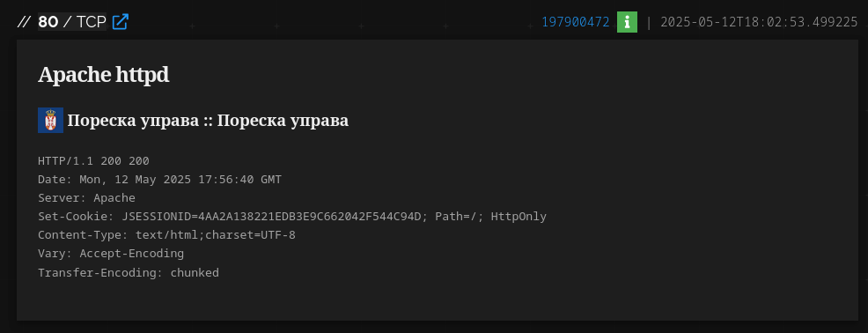
Task: Click the Пореска управа page title
Action: click(x=208, y=120)
